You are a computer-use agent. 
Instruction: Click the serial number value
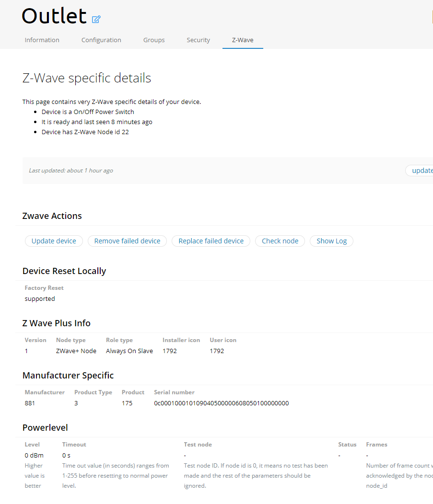pos(221,403)
